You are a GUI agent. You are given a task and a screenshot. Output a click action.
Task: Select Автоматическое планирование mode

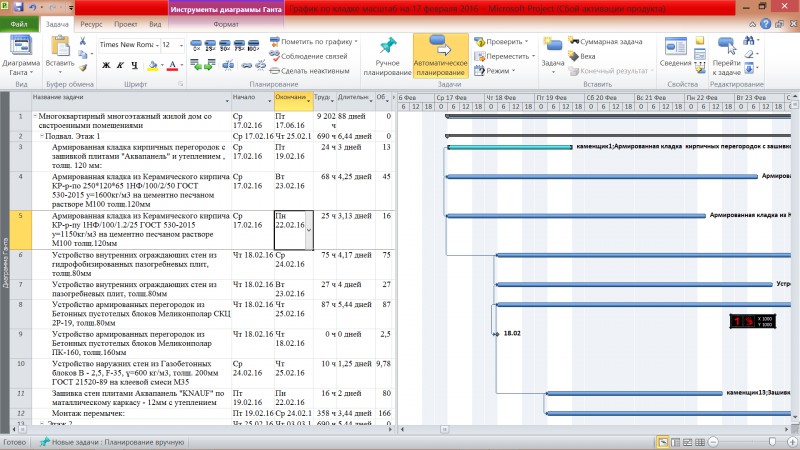[440, 56]
